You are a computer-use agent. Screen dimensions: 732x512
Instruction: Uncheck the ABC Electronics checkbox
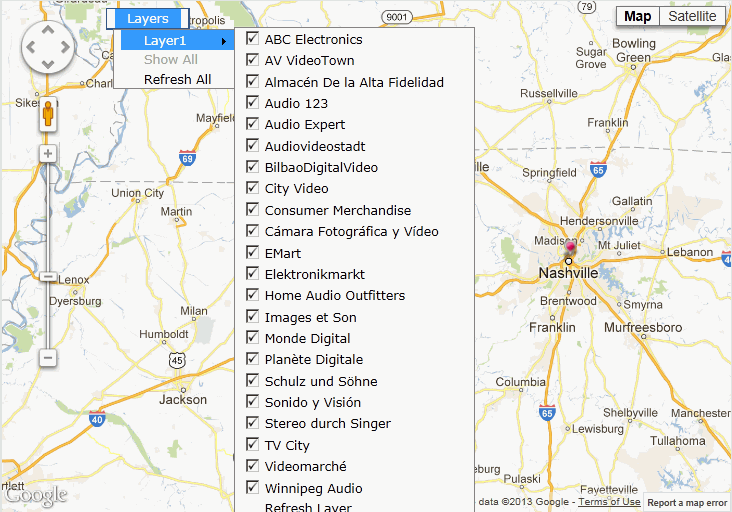252,38
